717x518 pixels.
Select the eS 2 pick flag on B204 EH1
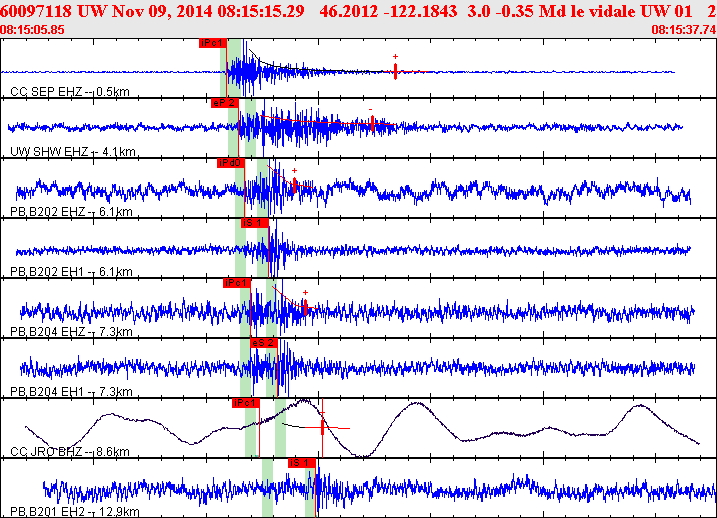click(x=264, y=343)
